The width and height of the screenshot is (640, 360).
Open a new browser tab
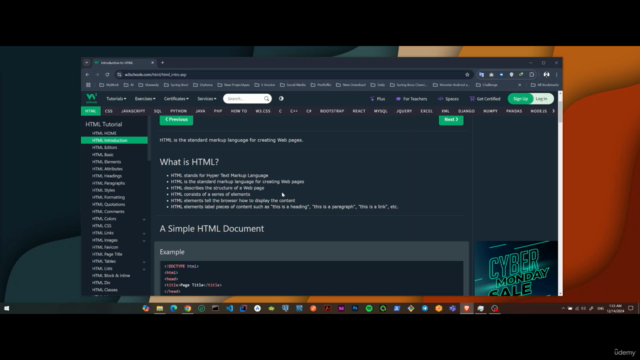coord(162,63)
